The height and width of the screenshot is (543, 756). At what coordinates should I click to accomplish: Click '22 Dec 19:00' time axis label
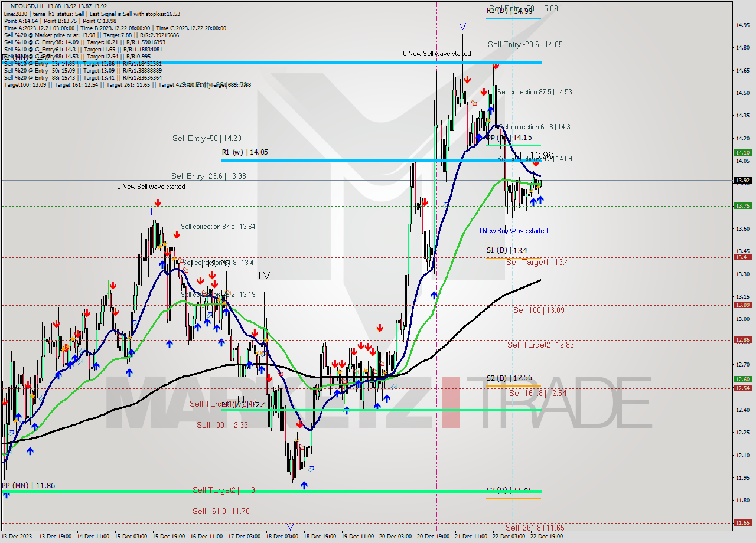[x=547, y=537]
